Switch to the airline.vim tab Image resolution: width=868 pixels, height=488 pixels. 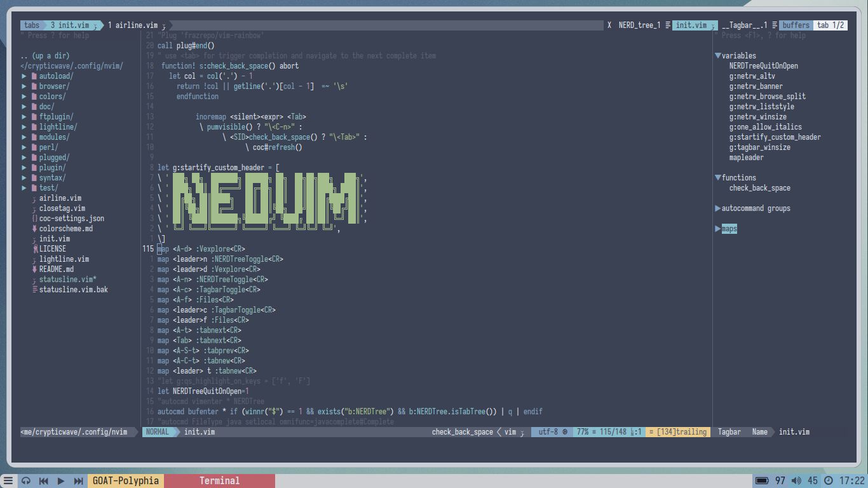[135, 25]
